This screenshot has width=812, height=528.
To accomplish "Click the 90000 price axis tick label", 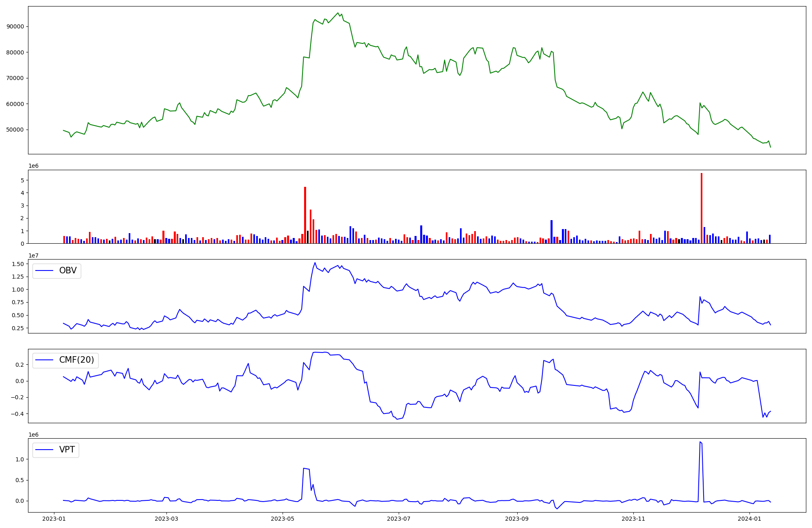I will tap(15, 27).
